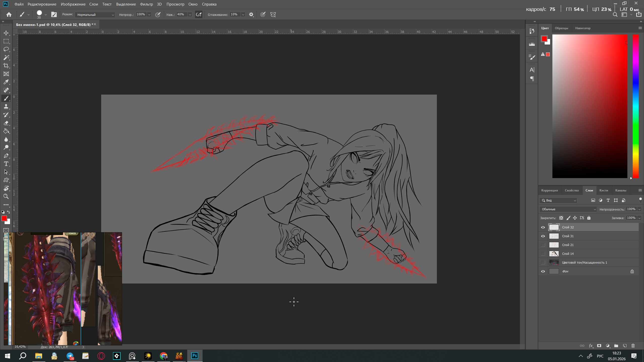Select the Clone Stamp tool
The width and height of the screenshot is (644, 362).
6,107
